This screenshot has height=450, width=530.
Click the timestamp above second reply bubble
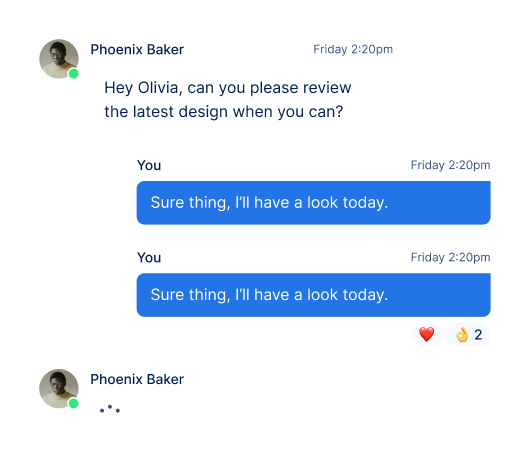tap(450, 258)
